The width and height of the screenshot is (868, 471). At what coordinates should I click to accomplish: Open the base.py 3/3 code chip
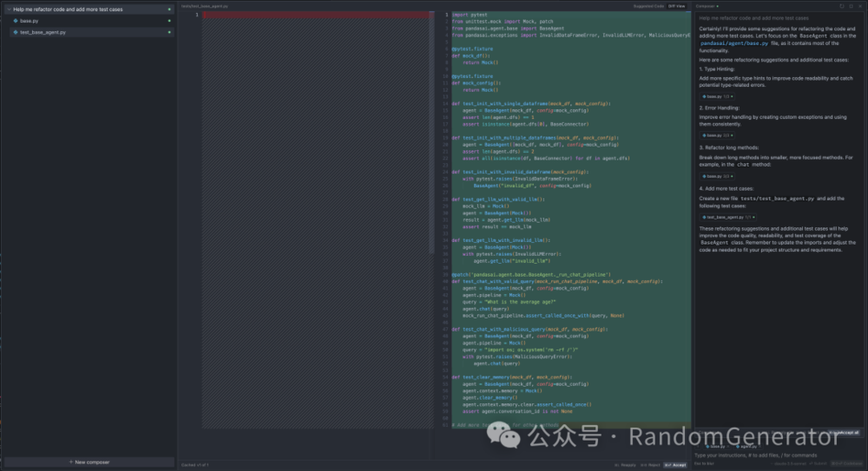click(x=718, y=176)
